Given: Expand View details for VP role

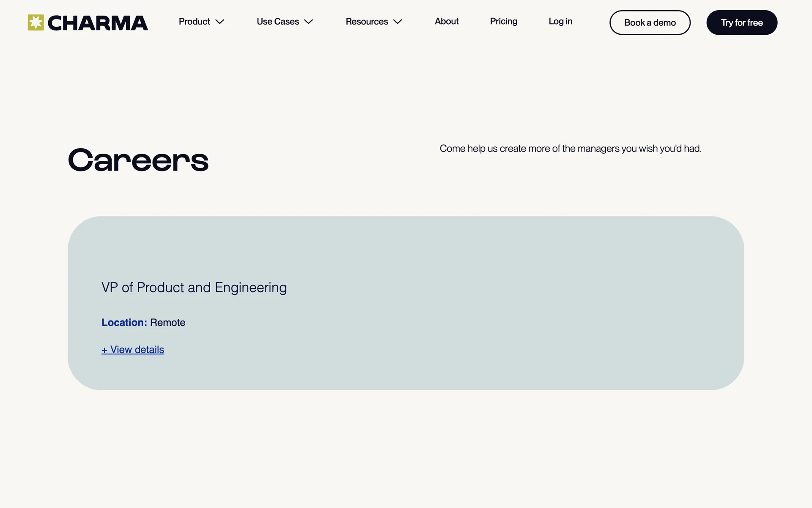Looking at the screenshot, I should click(x=137, y=350).
